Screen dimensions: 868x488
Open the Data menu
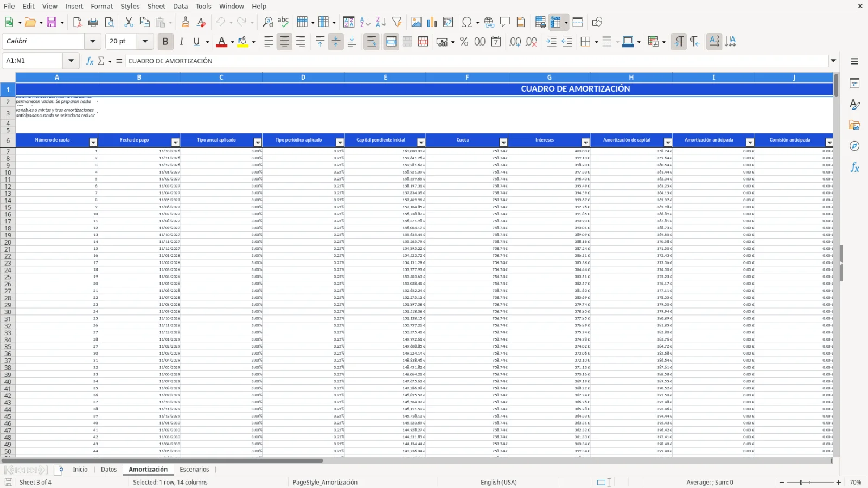[180, 6]
